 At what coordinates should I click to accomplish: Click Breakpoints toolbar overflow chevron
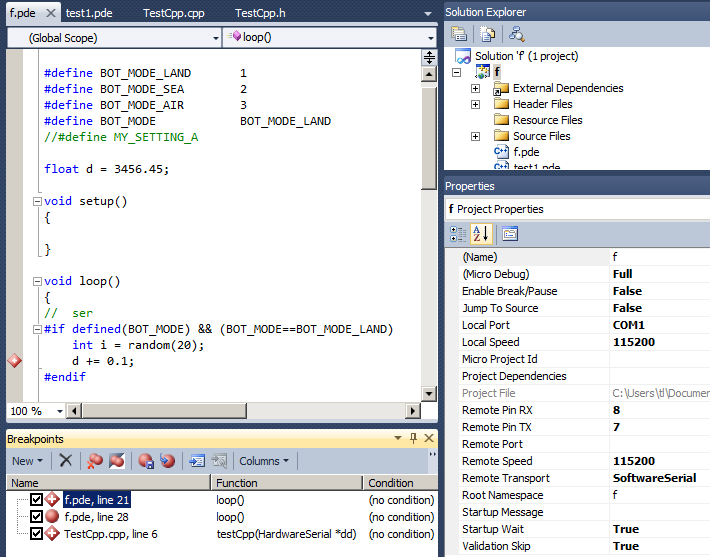pos(432,454)
